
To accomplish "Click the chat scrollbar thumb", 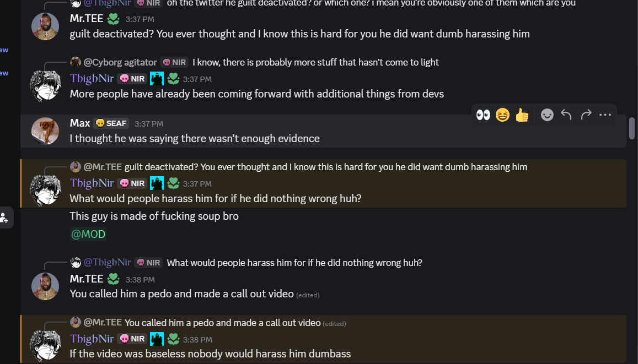I will [x=632, y=128].
